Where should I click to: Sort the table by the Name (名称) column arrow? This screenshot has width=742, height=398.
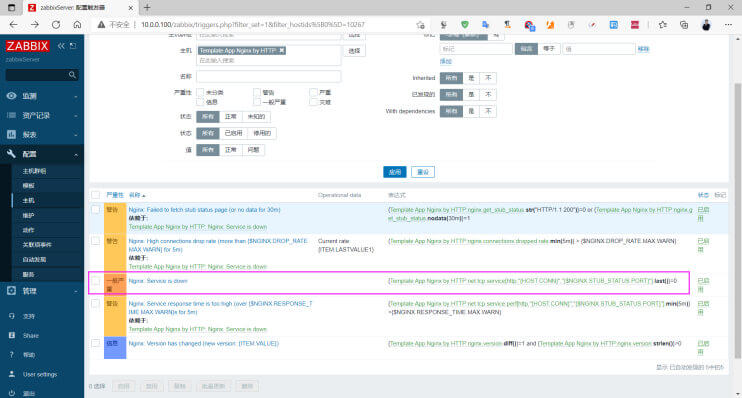click(143, 195)
